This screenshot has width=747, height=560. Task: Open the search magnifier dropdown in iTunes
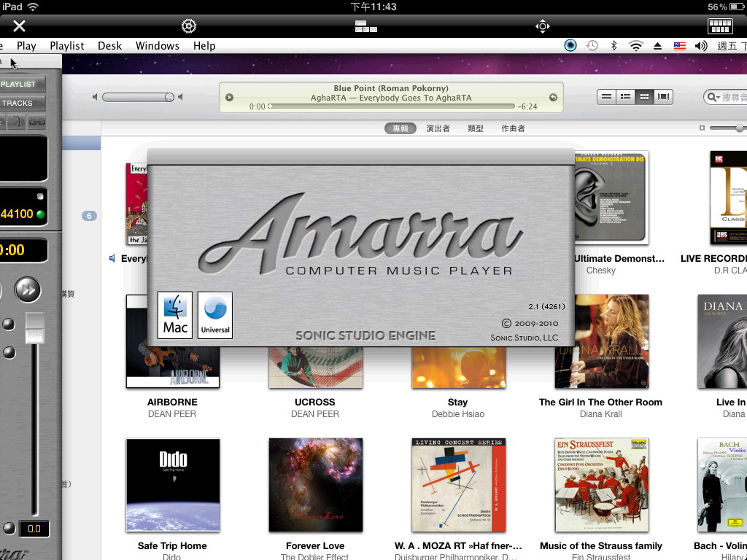point(713,97)
